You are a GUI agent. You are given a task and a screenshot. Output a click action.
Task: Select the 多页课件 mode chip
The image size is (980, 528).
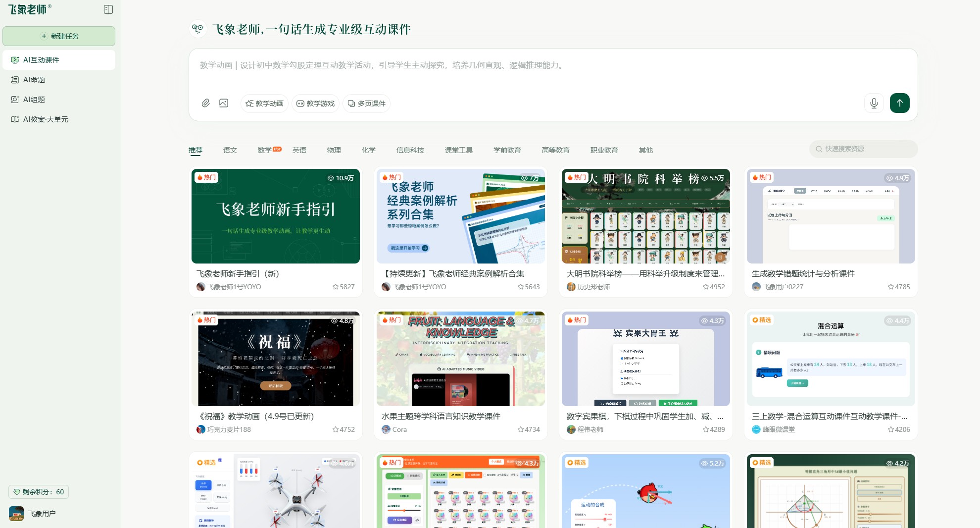click(x=367, y=104)
